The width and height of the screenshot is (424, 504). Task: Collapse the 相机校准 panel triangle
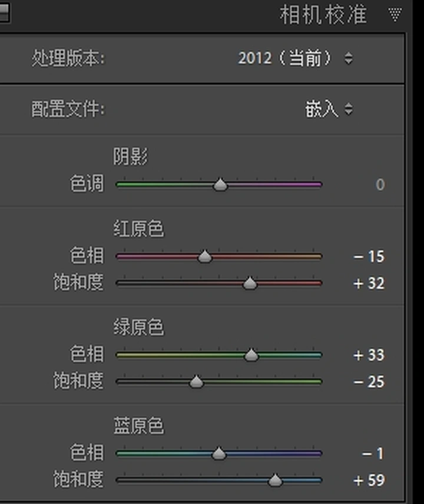pos(395,15)
